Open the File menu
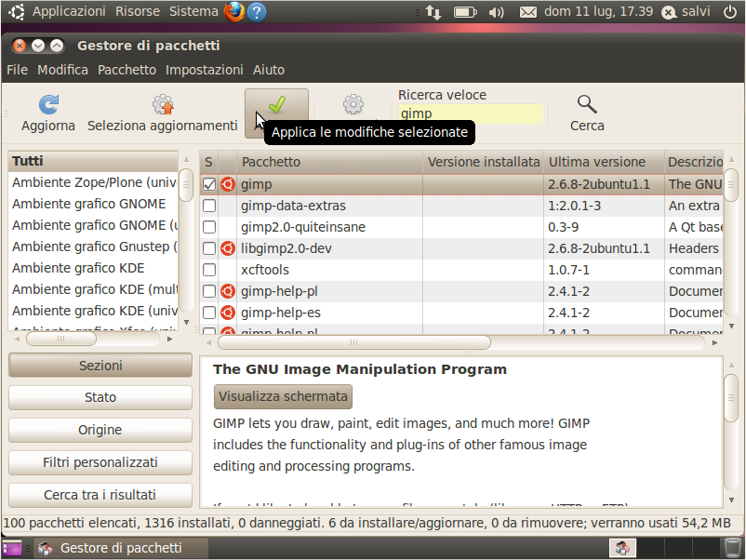 [17, 70]
